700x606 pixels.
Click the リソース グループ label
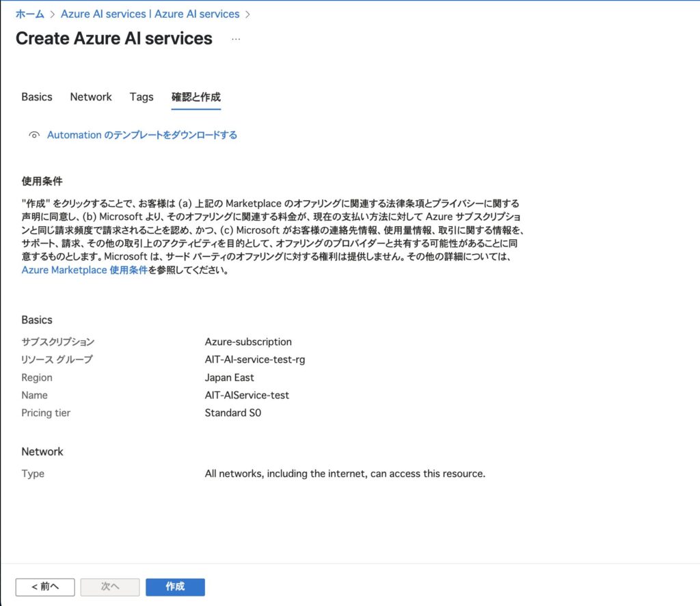(x=57, y=359)
